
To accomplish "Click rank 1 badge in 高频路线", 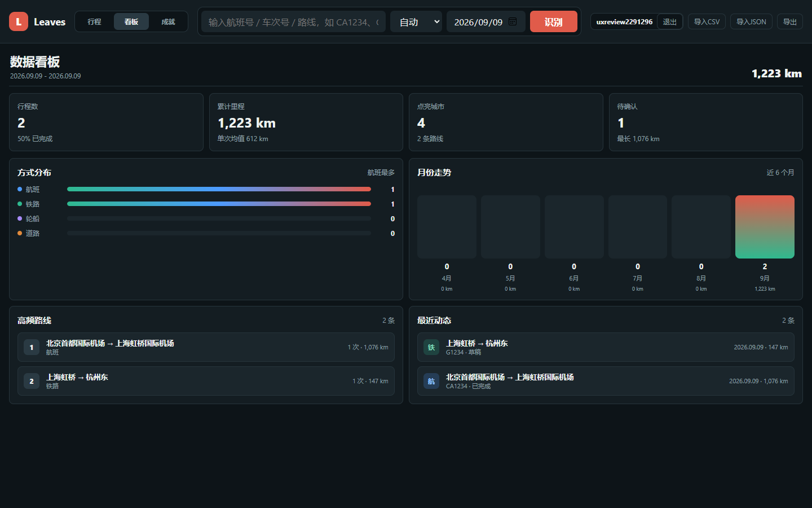I will (32, 347).
